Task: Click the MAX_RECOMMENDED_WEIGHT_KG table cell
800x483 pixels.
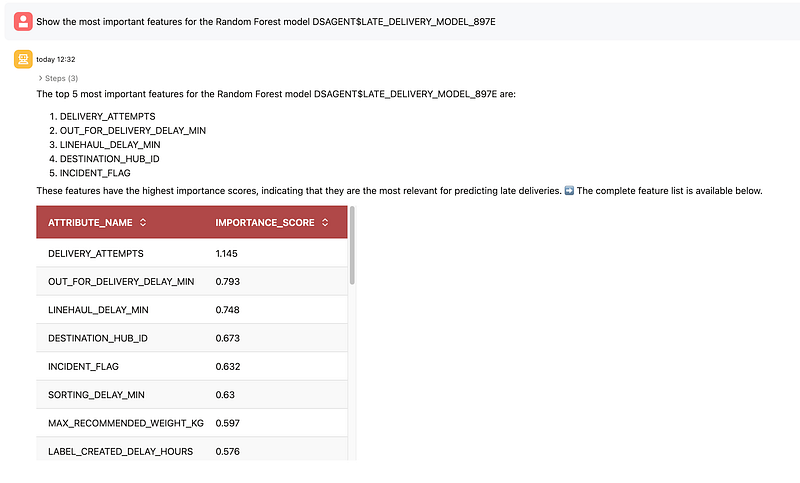Action: tap(125, 423)
